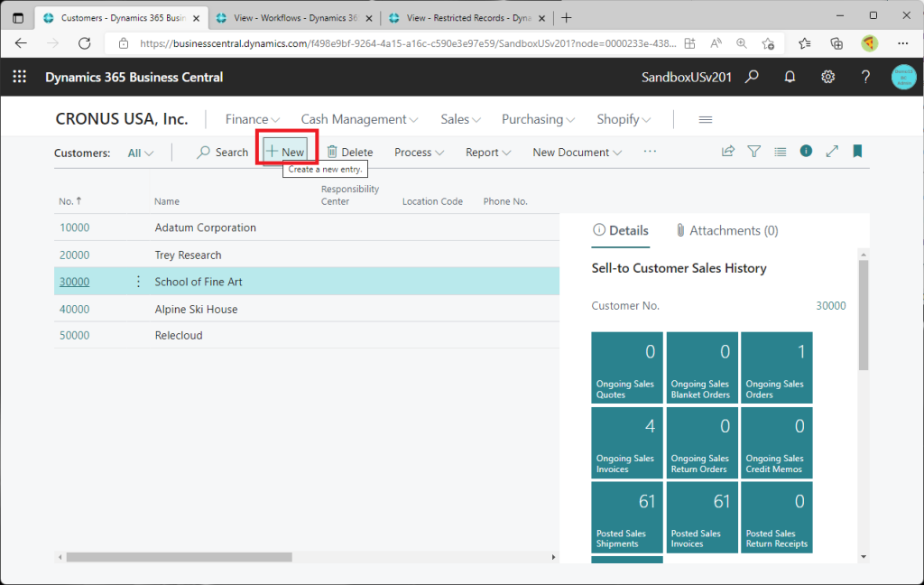Expand the Shopify menu

(x=624, y=120)
